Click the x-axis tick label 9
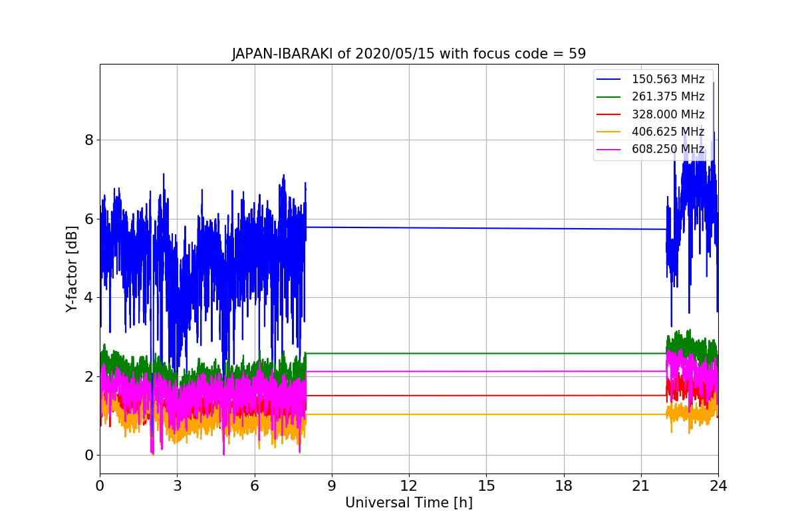Screen dimensions: 798x532 (x=332, y=485)
